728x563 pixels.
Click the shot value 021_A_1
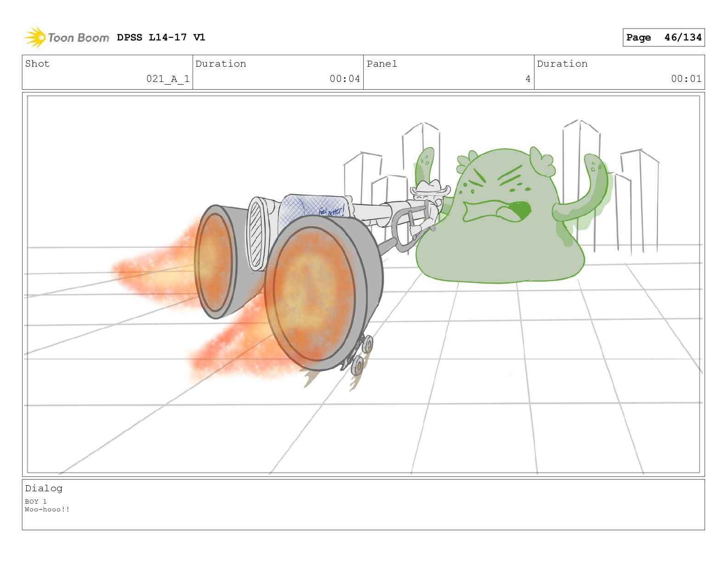[x=168, y=79]
